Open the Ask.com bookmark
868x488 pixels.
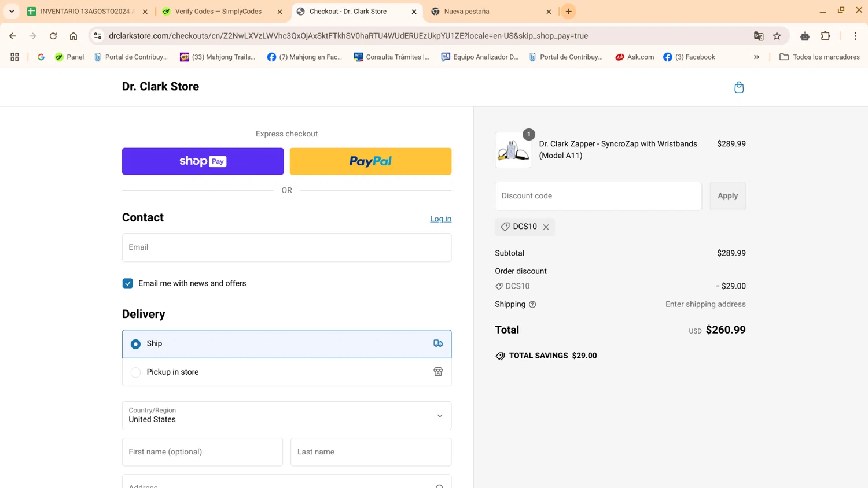635,57
